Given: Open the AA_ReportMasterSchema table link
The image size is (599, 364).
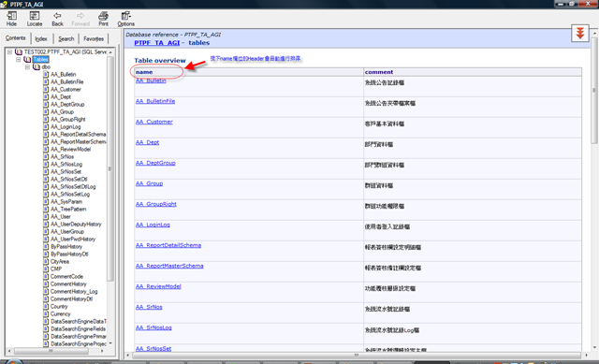Looking at the screenshot, I should click(169, 267).
